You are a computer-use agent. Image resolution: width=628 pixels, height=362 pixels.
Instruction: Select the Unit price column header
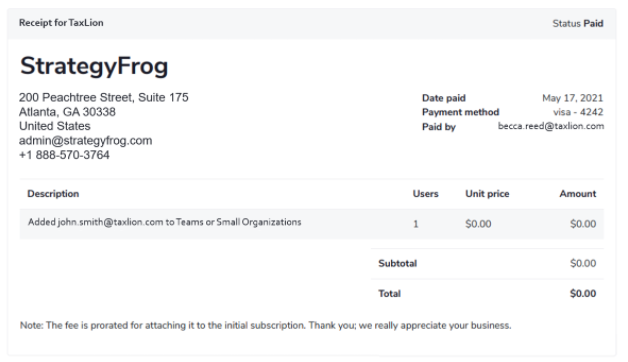pos(487,194)
